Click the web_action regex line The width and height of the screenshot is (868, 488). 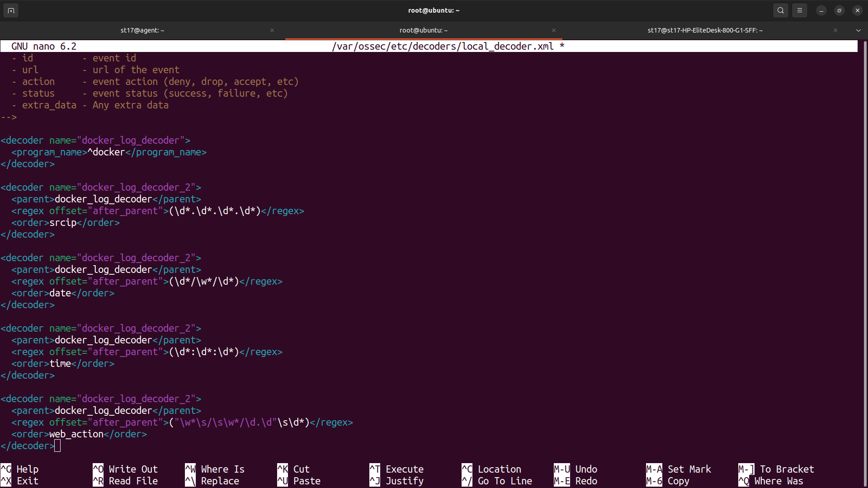[182, 422]
